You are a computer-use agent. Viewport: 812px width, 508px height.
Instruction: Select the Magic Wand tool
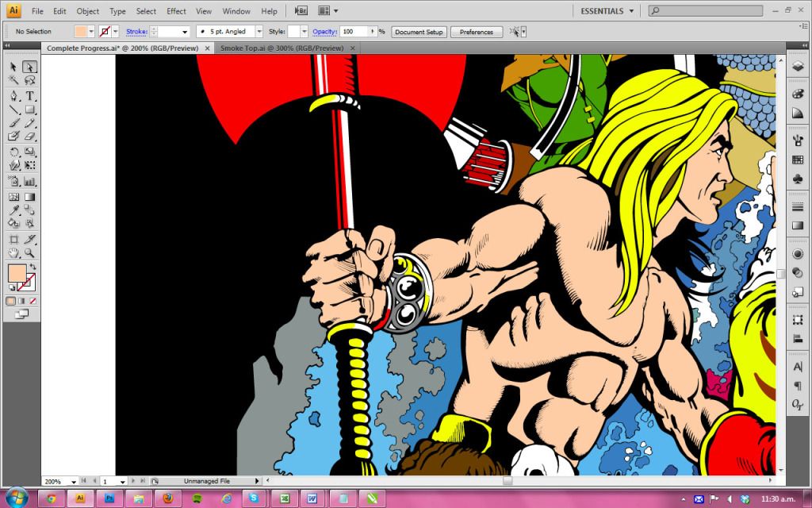[x=14, y=80]
